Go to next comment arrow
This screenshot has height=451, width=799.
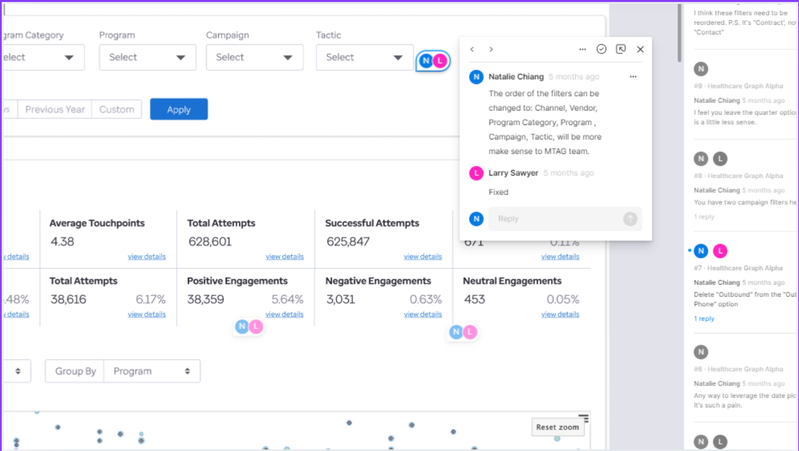tap(491, 49)
